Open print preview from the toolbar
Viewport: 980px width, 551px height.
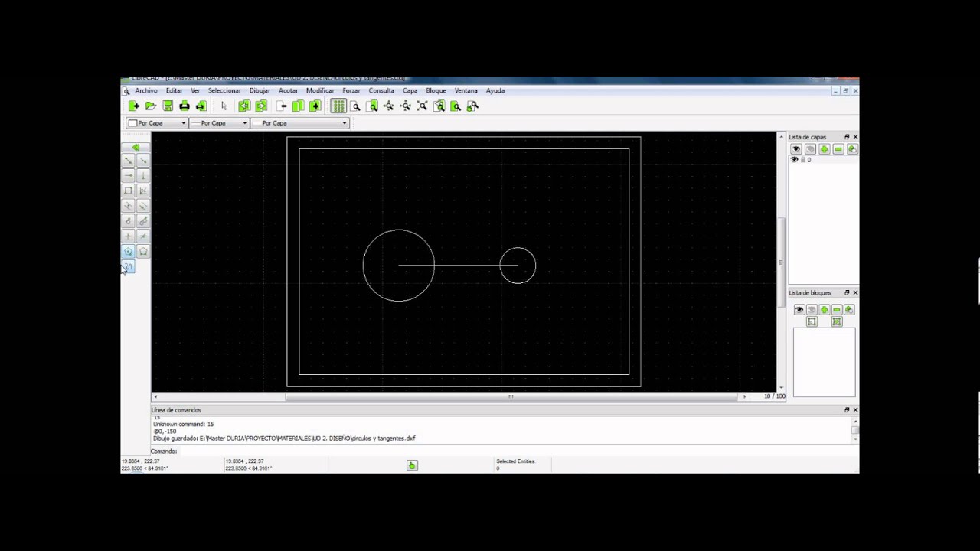201,106
